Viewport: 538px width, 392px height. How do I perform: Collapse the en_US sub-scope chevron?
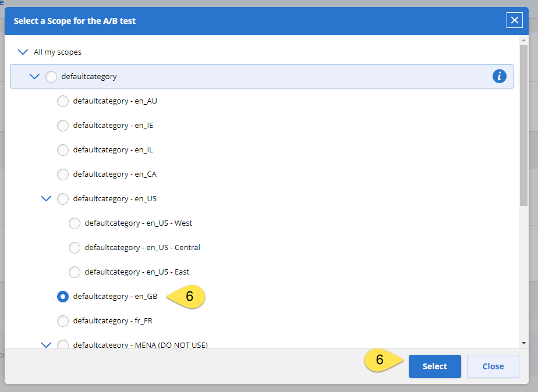pyautogui.click(x=46, y=199)
